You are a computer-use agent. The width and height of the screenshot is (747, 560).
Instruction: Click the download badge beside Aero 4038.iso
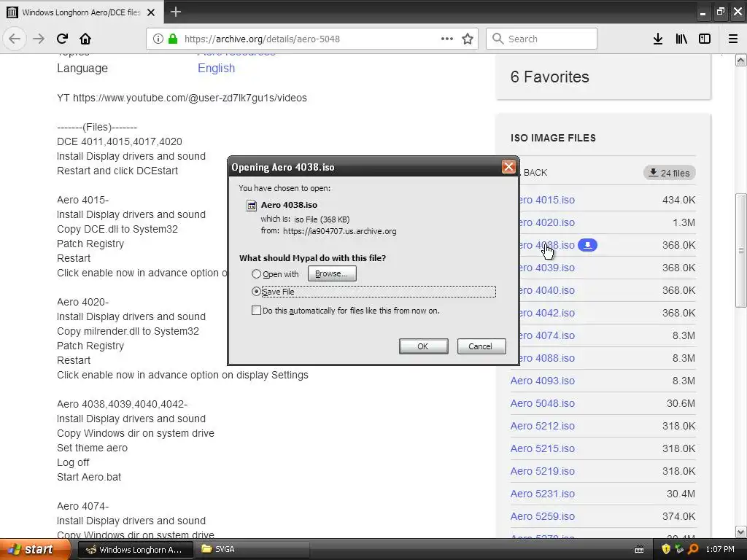587,245
